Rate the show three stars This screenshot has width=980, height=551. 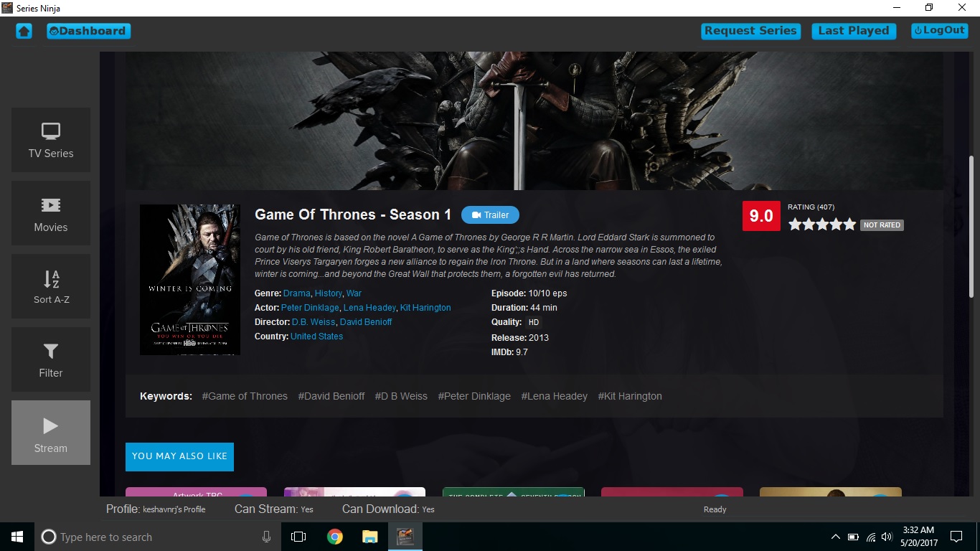[x=822, y=225]
